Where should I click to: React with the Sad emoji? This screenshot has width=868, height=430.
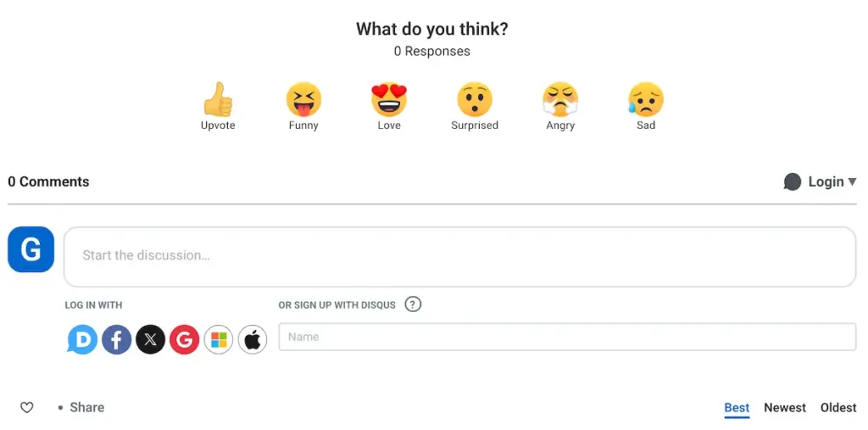[646, 101]
